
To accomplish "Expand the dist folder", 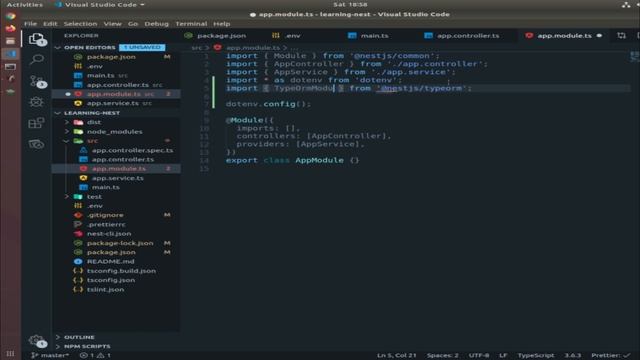I will point(67,122).
